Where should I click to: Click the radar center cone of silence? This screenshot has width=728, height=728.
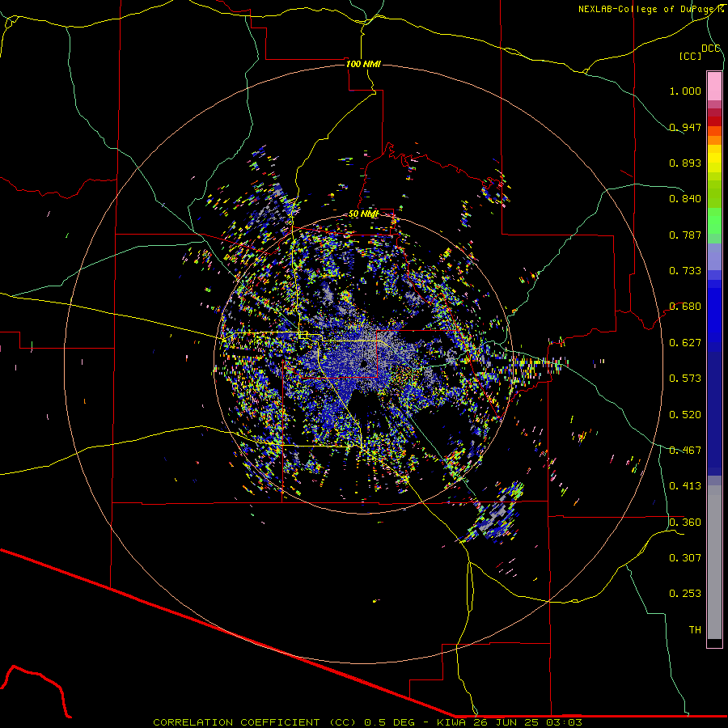coord(363,364)
